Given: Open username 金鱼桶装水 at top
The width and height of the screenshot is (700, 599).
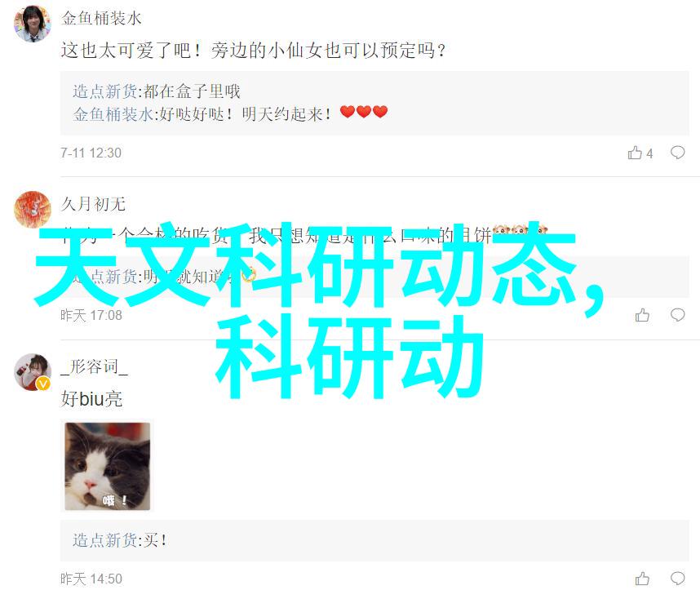Looking at the screenshot, I should [101, 18].
